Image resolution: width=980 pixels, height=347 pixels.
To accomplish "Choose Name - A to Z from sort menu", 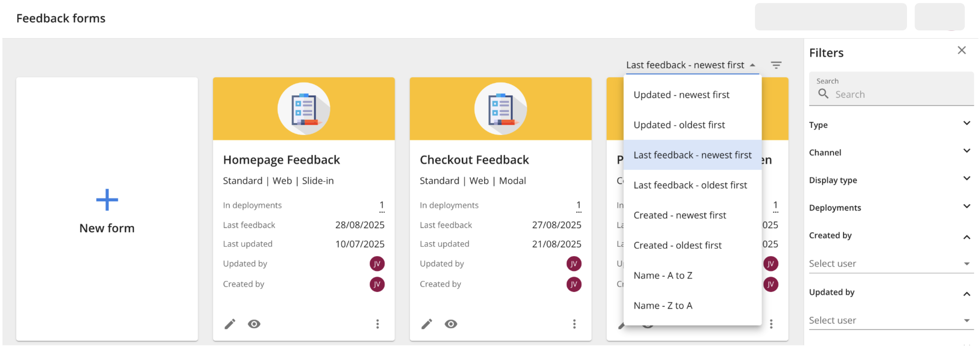I will tap(663, 275).
